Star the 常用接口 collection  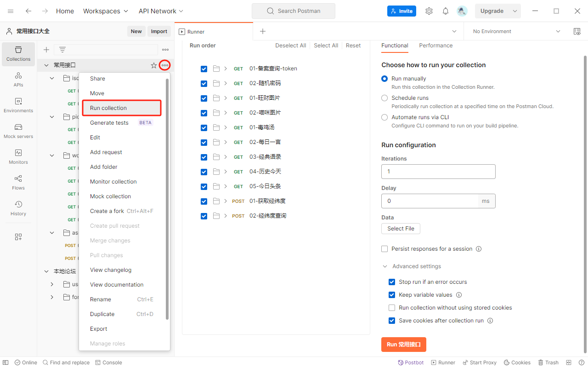[x=154, y=65]
